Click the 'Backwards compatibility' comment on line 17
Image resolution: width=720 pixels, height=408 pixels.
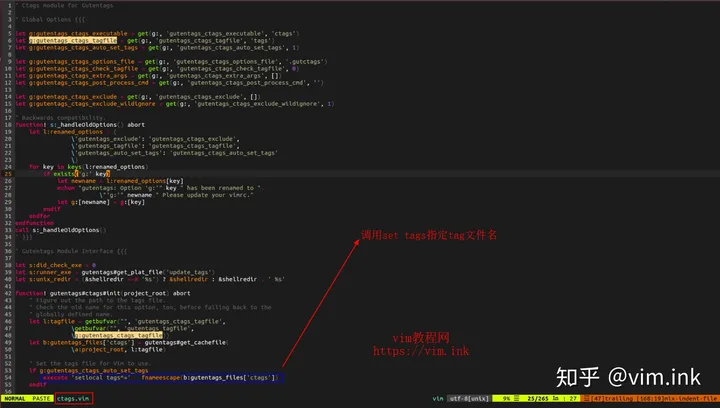(x=63, y=118)
